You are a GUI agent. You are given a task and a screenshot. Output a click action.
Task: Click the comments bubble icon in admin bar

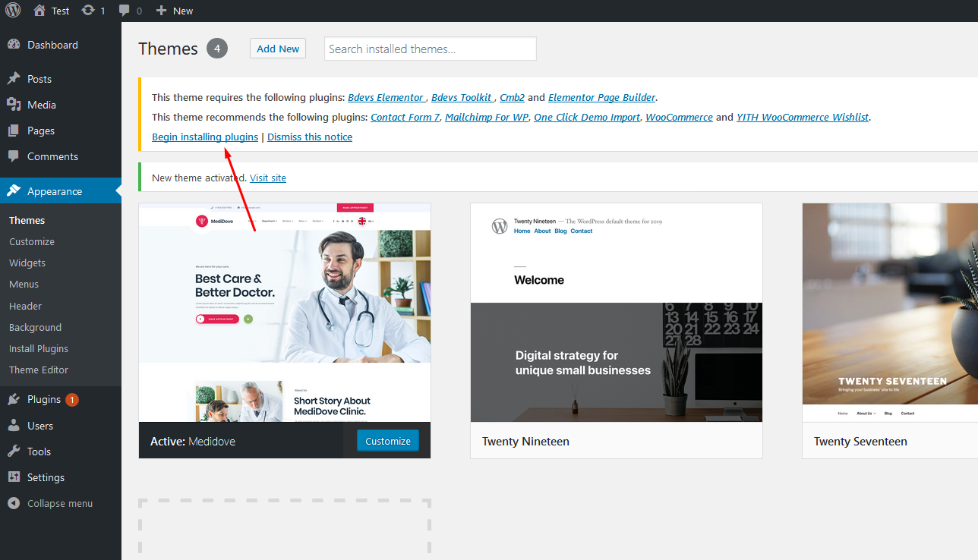(x=124, y=11)
